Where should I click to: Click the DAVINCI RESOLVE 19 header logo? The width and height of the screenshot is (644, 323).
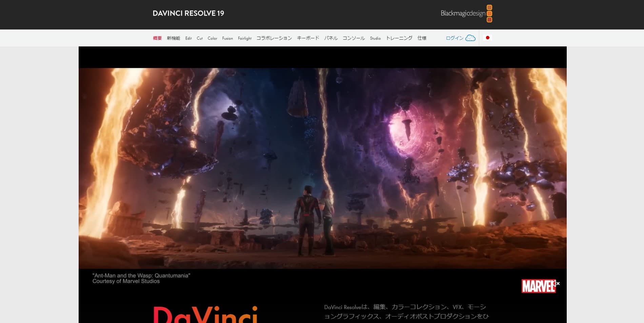188,14
